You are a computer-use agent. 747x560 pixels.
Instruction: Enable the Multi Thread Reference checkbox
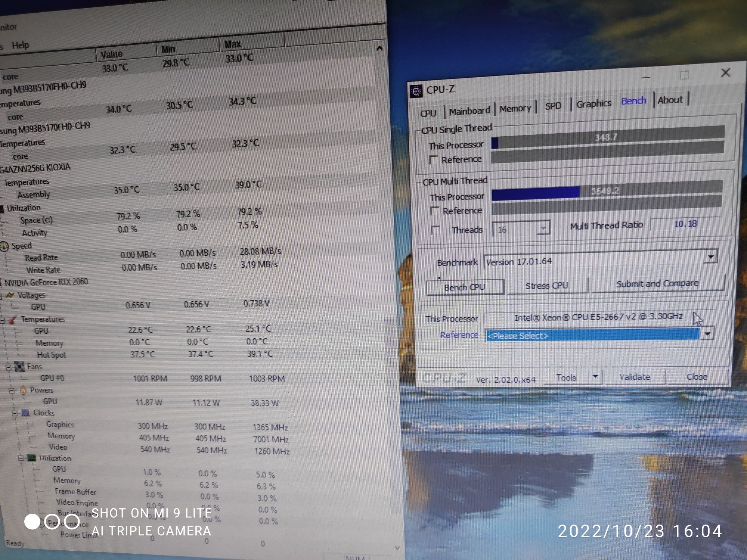[x=434, y=211]
